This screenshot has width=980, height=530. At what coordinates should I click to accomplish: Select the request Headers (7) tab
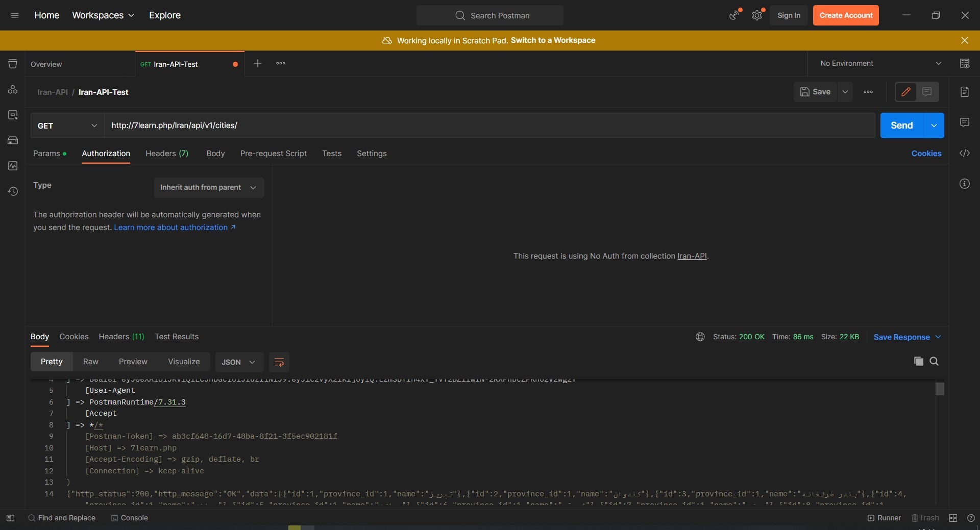[167, 154]
